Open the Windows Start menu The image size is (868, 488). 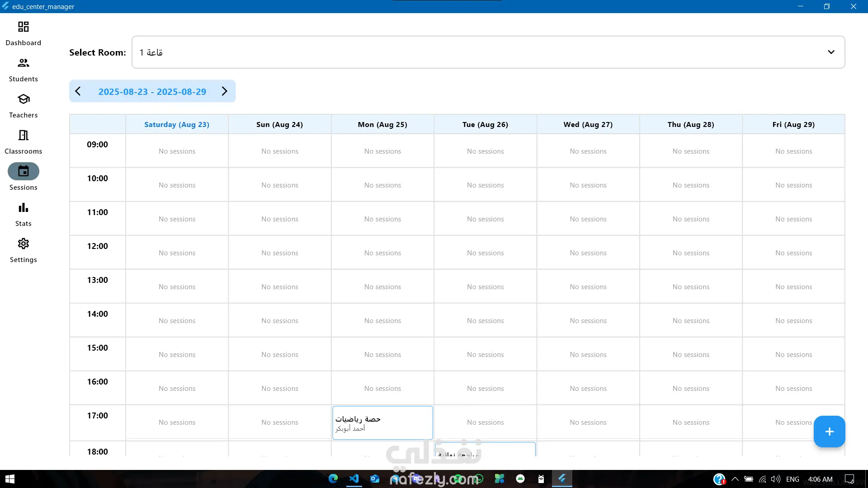10,479
